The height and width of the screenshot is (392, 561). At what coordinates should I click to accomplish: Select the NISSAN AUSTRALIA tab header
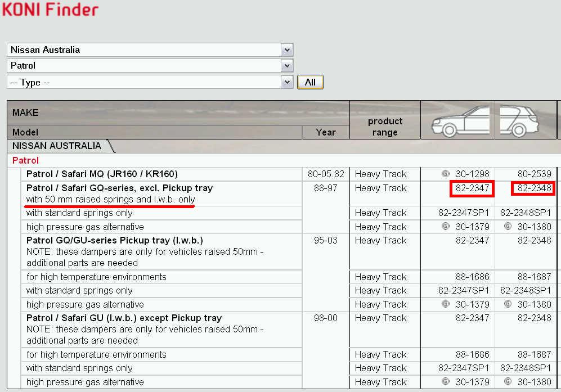[x=56, y=146]
